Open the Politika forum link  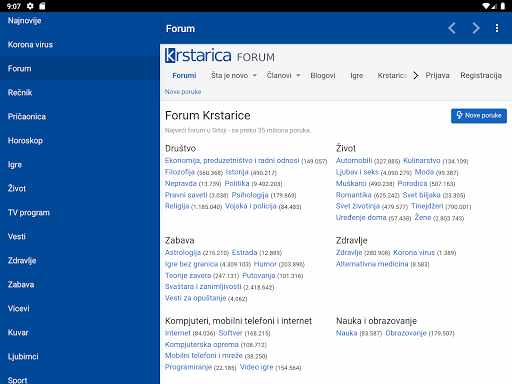tap(237, 183)
